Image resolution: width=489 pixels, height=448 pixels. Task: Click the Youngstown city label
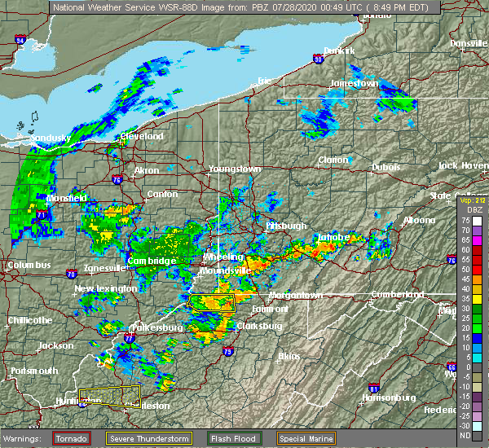[235, 169]
